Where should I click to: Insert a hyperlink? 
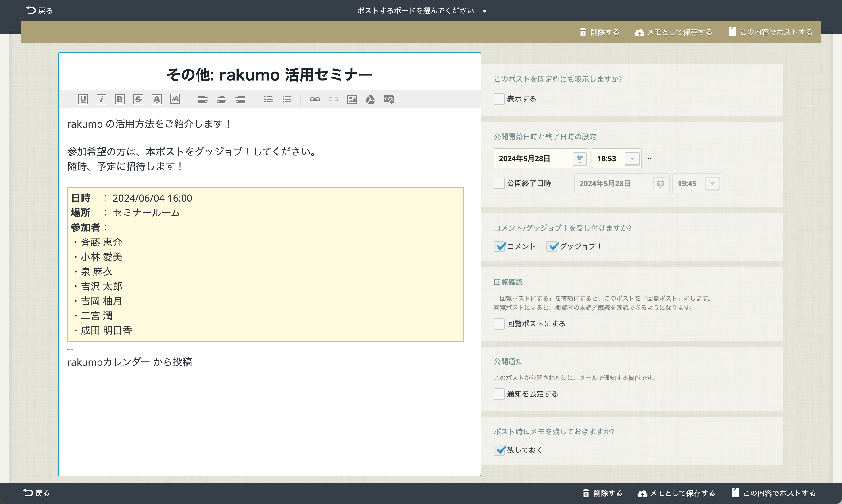tap(315, 99)
